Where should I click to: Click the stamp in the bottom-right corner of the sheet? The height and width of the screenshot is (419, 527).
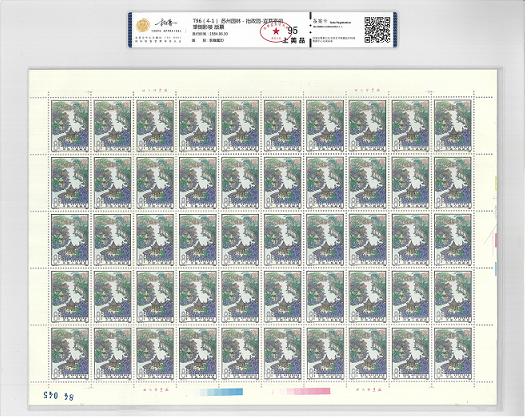(x=453, y=354)
